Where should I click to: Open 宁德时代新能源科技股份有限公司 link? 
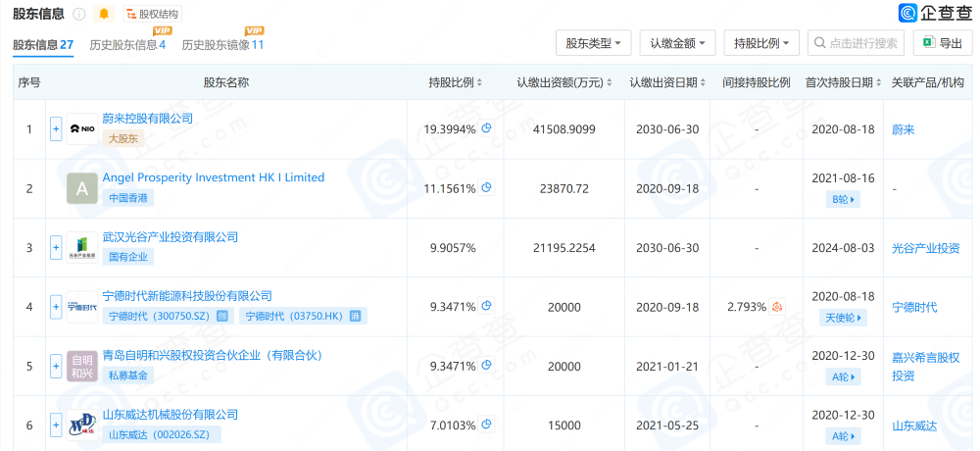(187, 296)
